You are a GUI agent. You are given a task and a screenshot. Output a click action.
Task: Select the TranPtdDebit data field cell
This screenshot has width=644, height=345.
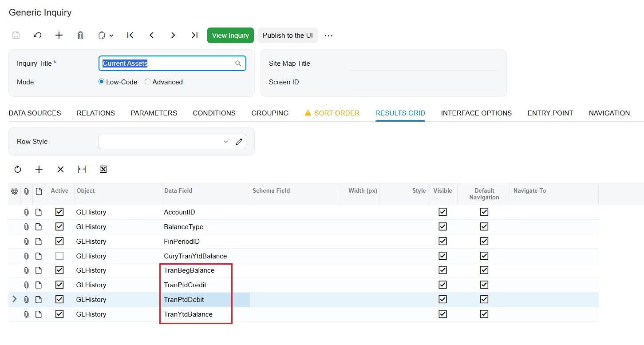pyautogui.click(x=206, y=299)
